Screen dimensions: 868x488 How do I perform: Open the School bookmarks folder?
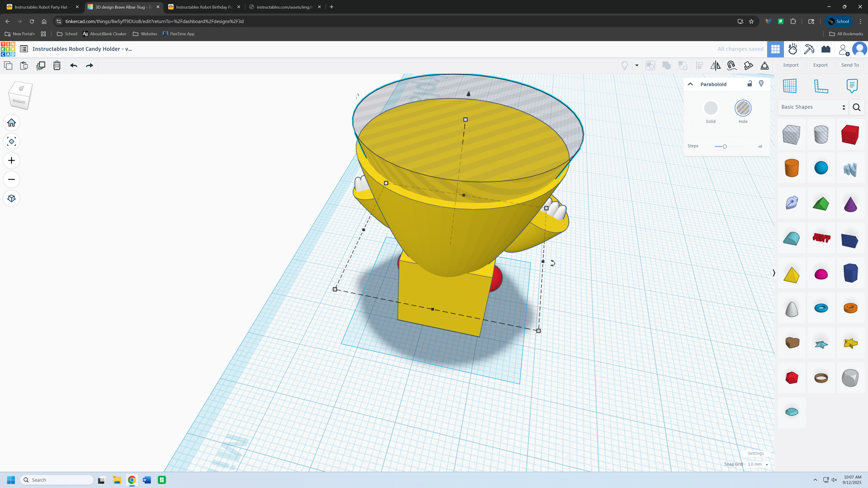[x=67, y=34]
